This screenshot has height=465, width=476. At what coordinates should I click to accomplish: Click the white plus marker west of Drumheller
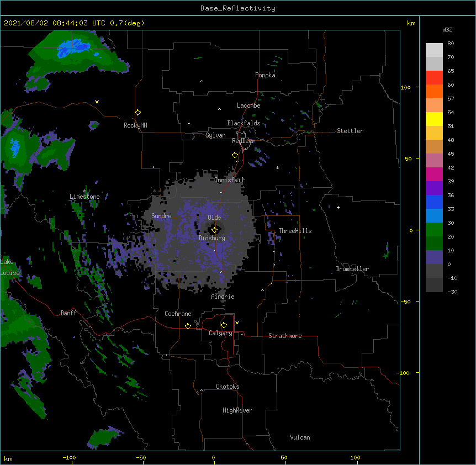tap(338, 207)
